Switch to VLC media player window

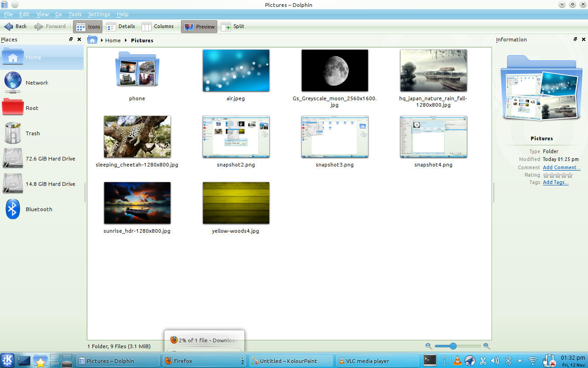click(377, 361)
